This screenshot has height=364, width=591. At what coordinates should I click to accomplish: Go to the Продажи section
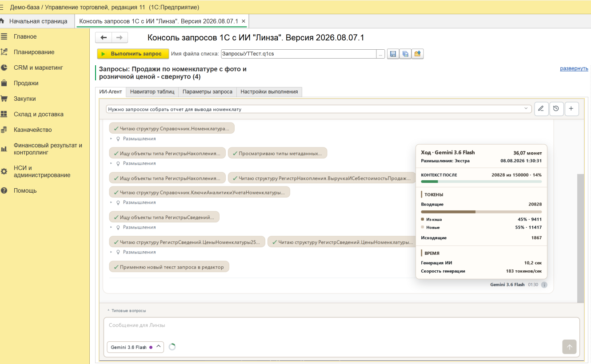point(26,83)
